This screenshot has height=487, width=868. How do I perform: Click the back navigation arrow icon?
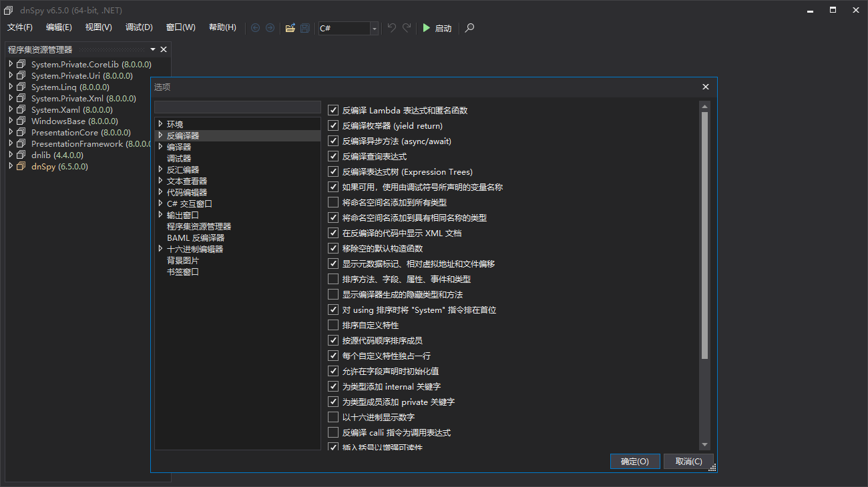click(255, 28)
